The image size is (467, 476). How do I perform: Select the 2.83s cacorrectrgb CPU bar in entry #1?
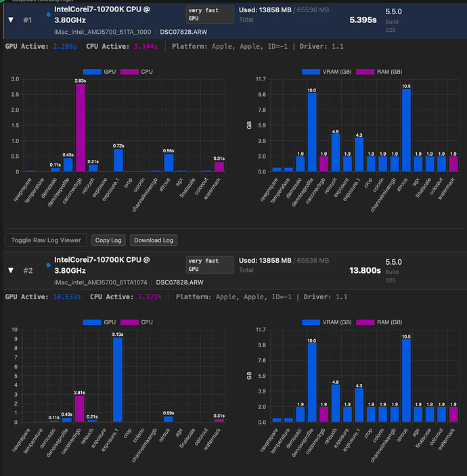pyautogui.click(x=81, y=127)
